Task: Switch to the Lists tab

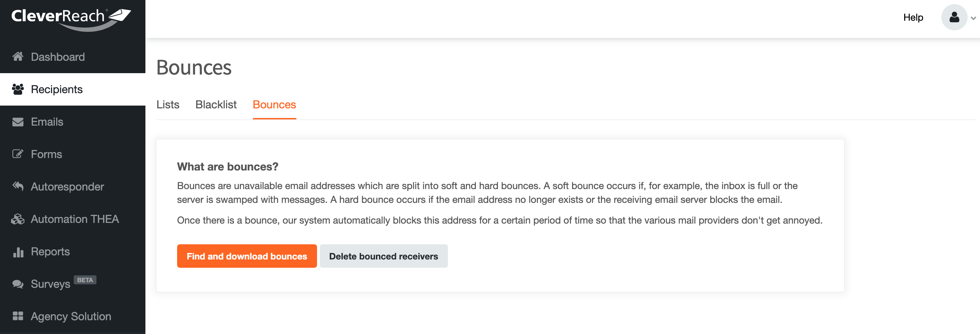Action: tap(168, 105)
